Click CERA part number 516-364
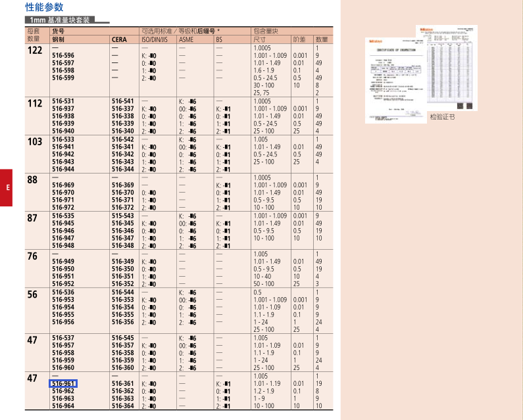 point(123,406)
